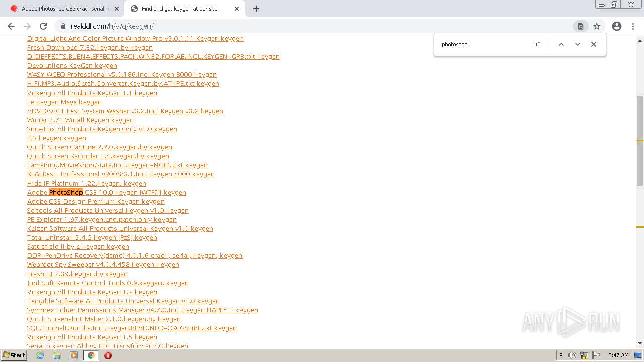The image size is (644, 362).
Task: Reload the current page
Action: point(43,26)
